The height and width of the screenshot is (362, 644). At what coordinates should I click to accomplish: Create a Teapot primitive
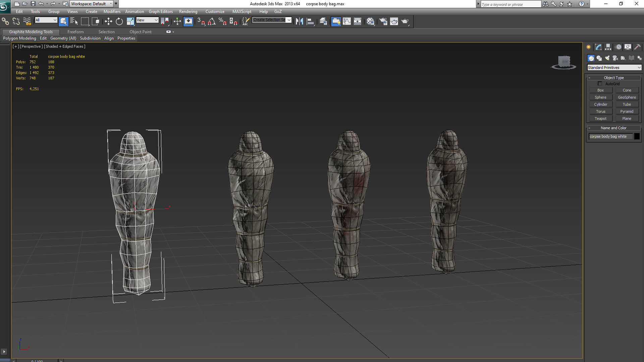(600, 119)
